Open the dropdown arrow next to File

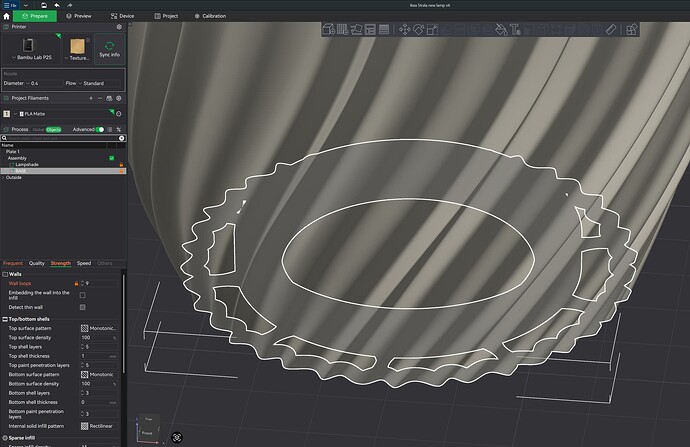[x=26, y=5]
